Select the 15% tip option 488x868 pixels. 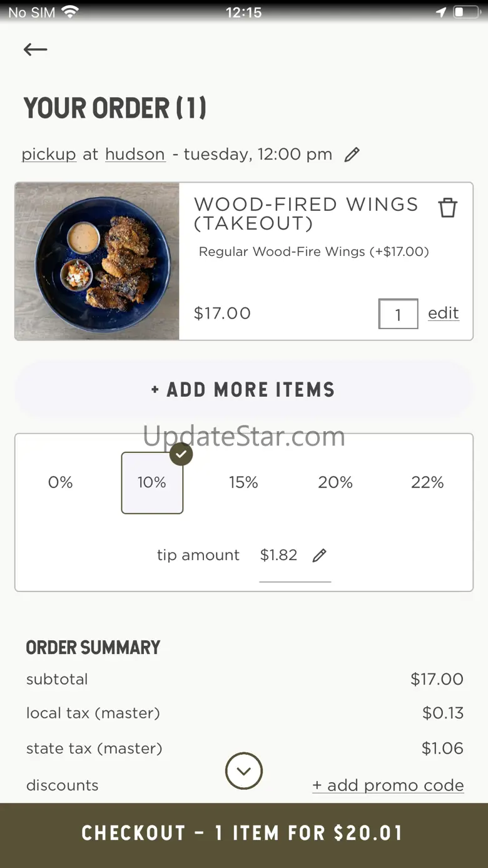(x=243, y=483)
